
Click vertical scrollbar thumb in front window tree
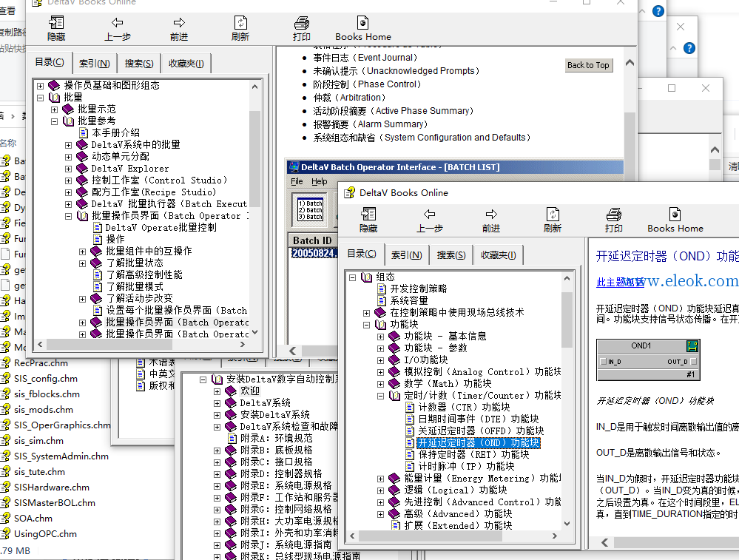tap(567, 320)
